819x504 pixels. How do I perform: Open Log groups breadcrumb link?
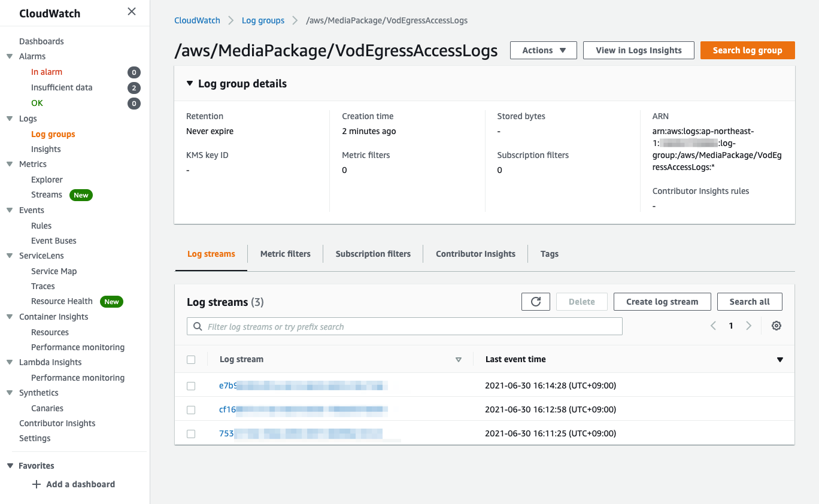pyautogui.click(x=263, y=20)
